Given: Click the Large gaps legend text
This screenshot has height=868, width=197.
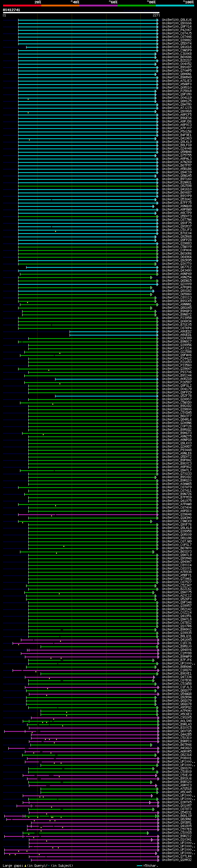Looking at the screenshot, I should tap(38, 865).
